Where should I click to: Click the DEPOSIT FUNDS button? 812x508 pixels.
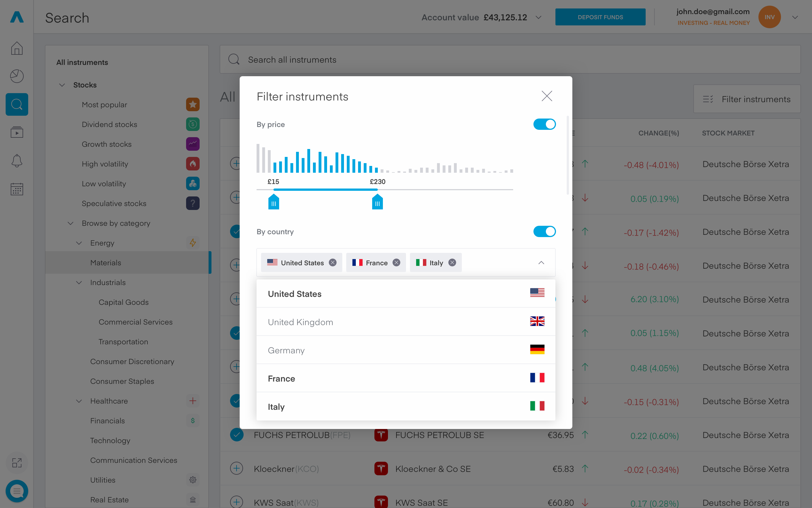[600, 17]
